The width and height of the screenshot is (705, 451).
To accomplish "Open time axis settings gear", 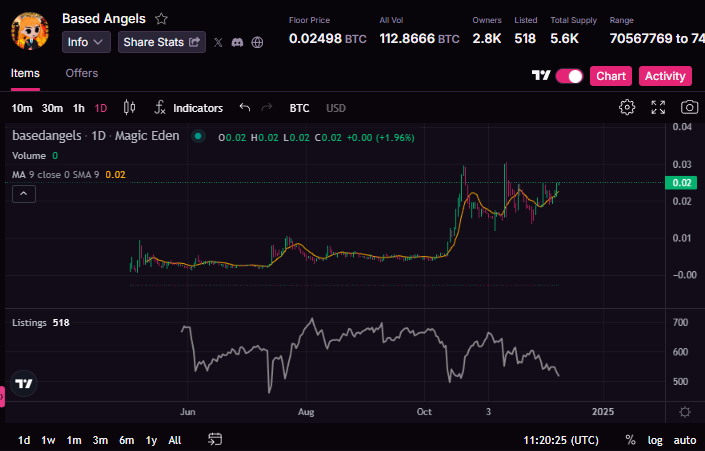I will pyautogui.click(x=685, y=412).
